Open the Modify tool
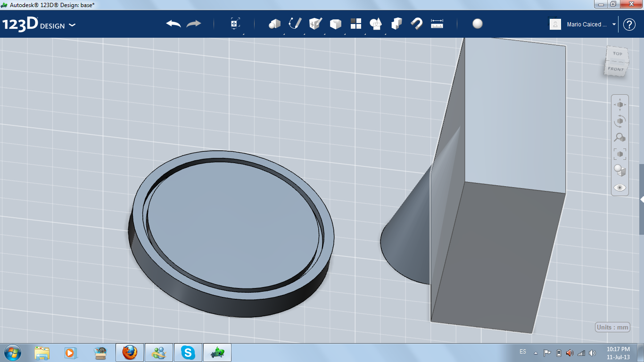644x362 pixels. 336,24
